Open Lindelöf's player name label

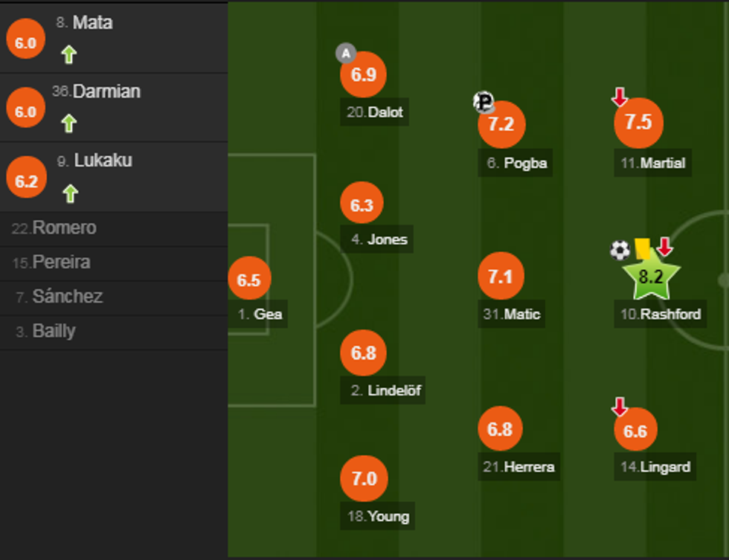395,390
